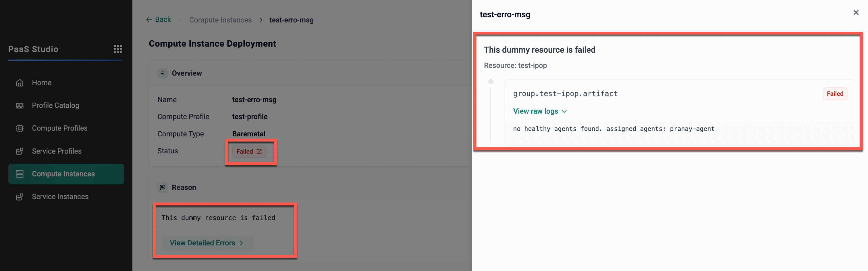The height and width of the screenshot is (271, 868).
Task: Click the Profile Catalog sidebar icon
Action: [20, 106]
